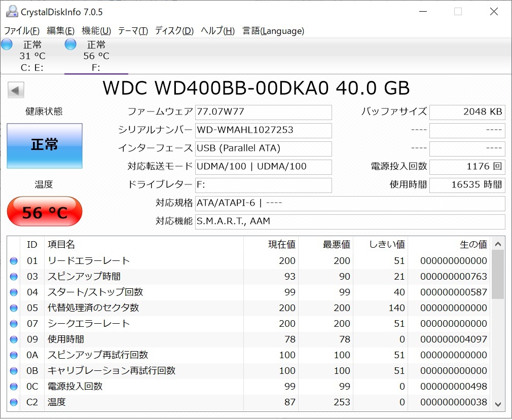Screen dimensions: 512x420
Task: Select the 使用時間 attribute row name in table
Action: [66, 339]
